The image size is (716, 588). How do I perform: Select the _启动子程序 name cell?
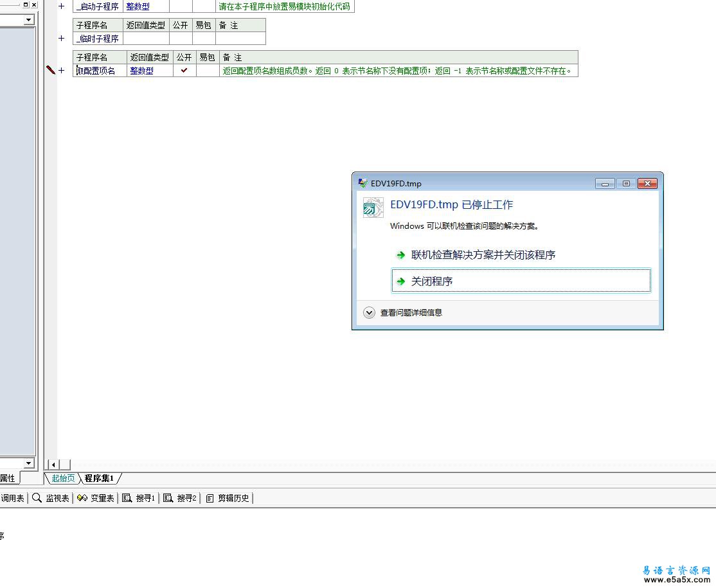98,6
